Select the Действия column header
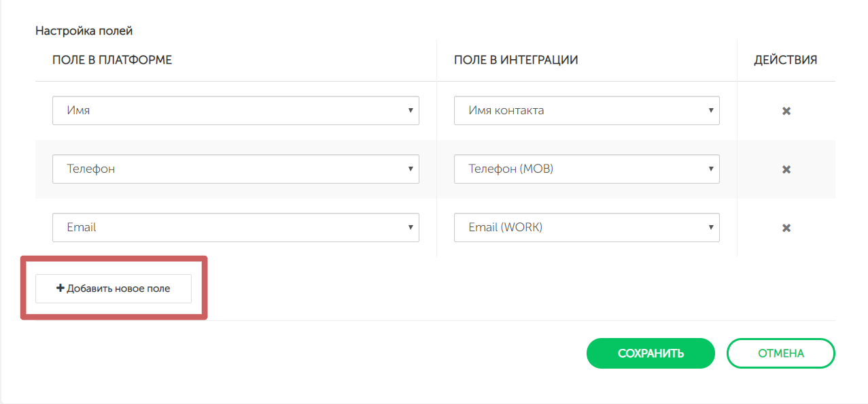868x404 pixels. 785,60
